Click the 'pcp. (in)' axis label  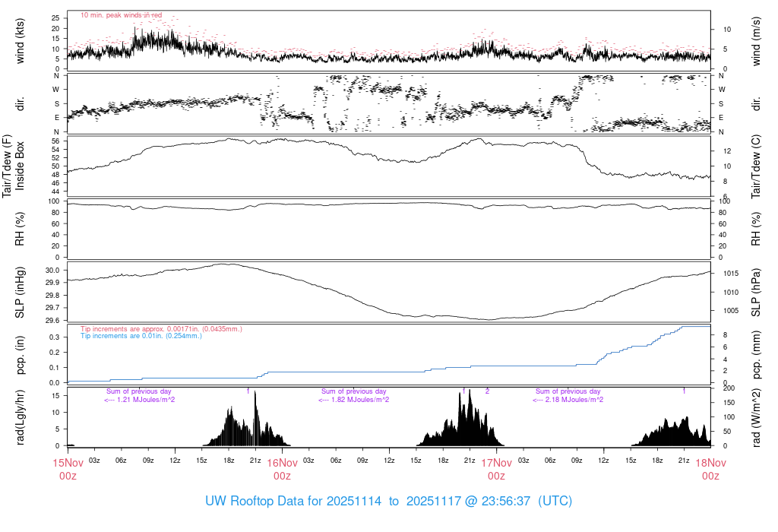(20, 355)
